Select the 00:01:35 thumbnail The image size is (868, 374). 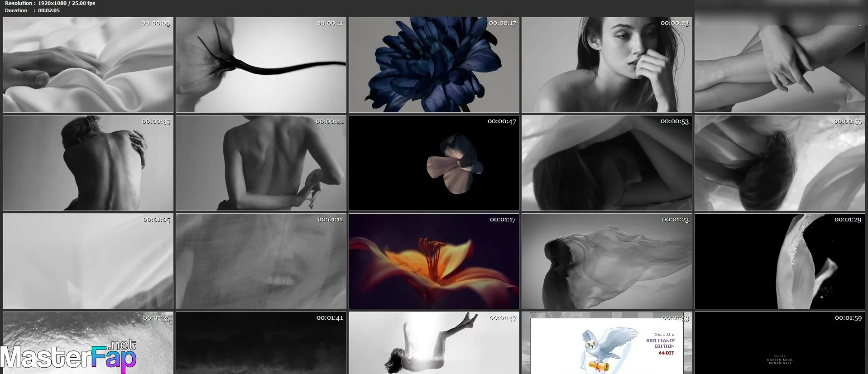[88, 343]
